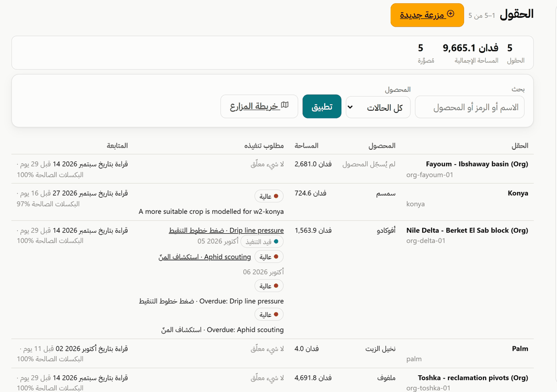
Task: Click the 4.0 فدان area value
Action: click(x=306, y=349)
